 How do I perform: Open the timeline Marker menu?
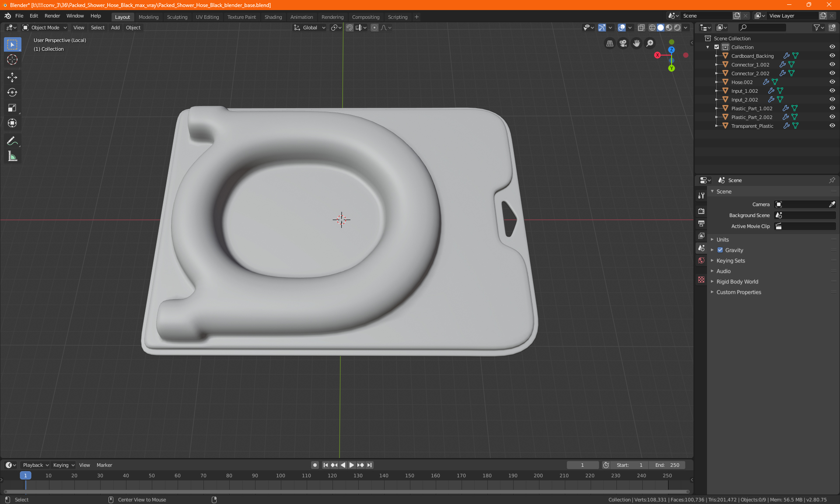point(104,465)
